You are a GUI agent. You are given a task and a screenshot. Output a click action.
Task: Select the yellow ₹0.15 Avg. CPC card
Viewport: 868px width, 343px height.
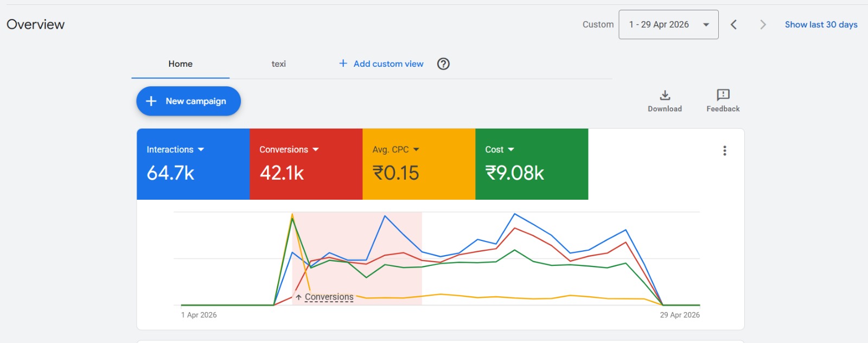[419, 164]
